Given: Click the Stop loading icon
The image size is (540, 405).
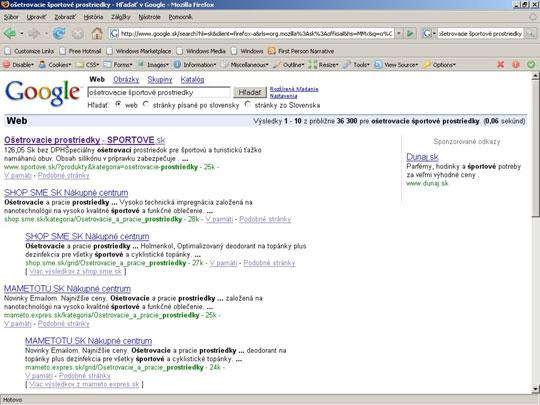Looking at the screenshot, I should pos(78,33).
